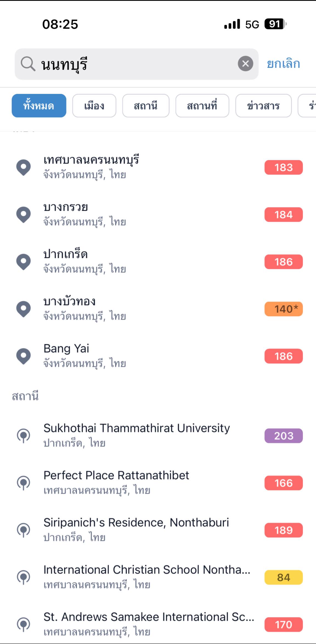The height and width of the screenshot is (644, 316).
Task: Tap location pin icon beside บางกรวย
Action: pyautogui.click(x=24, y=214)
